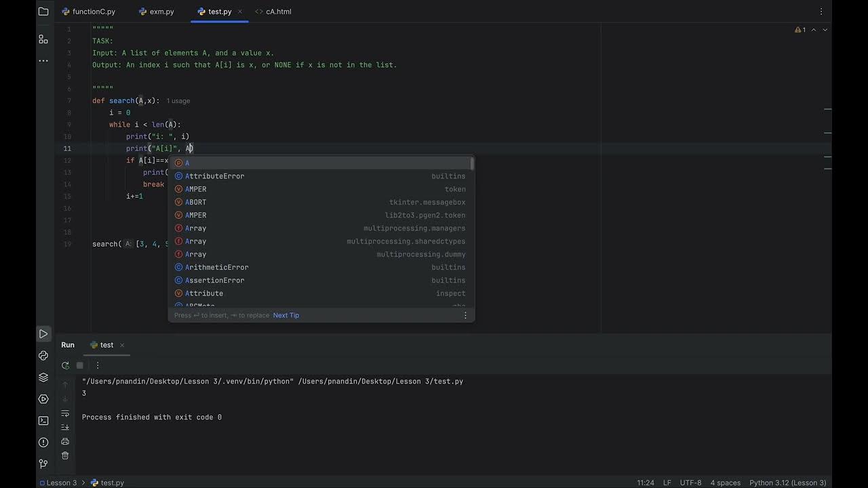Rerun the test run configuration
This screenshot has width=868, height=488.
[65, 365]
